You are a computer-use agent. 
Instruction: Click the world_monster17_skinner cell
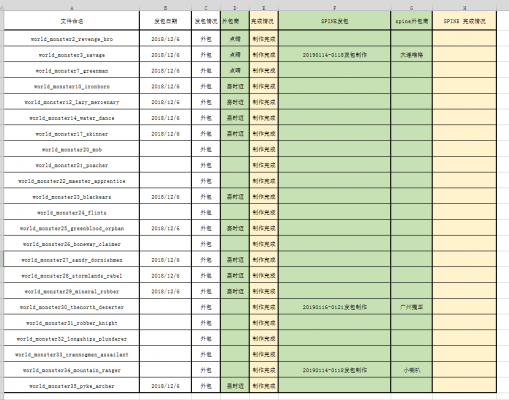[72, 134]
